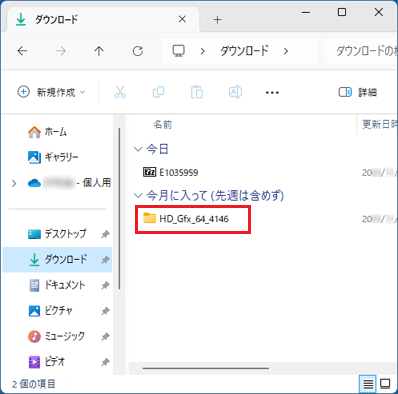This screenshot has width=398, height=394.
Task: Collapse the 今日 group
Action: [138, 149]
